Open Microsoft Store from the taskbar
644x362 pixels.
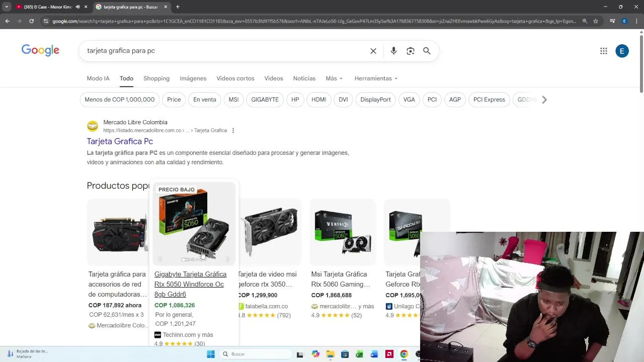pos(345,354)
